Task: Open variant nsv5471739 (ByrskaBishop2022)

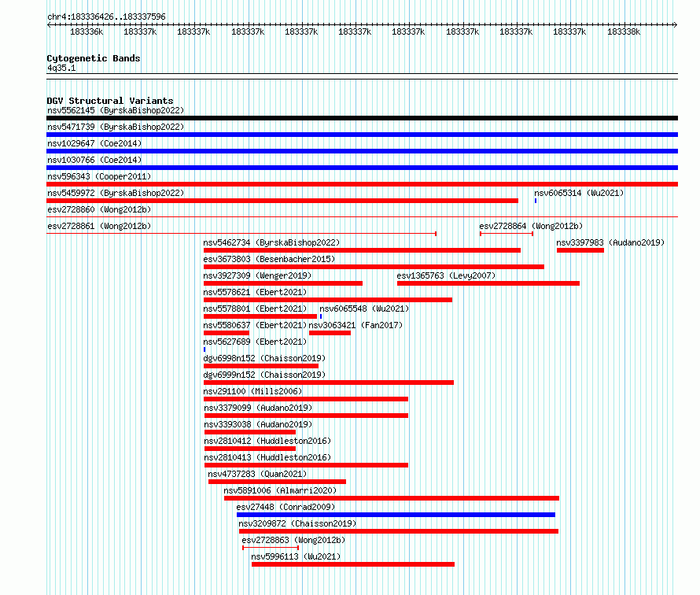Action: pyautogui.click(x=116, y=127)
